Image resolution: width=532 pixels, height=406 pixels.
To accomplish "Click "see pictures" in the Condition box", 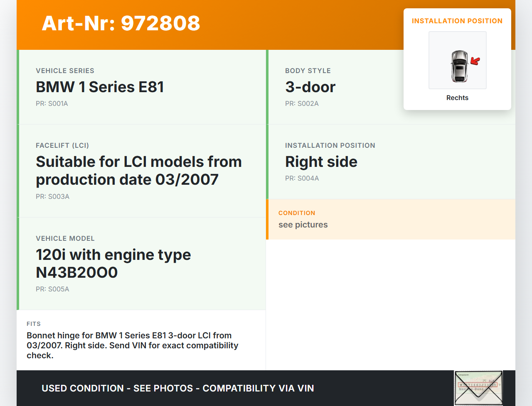I will click(x=303, y=225).
